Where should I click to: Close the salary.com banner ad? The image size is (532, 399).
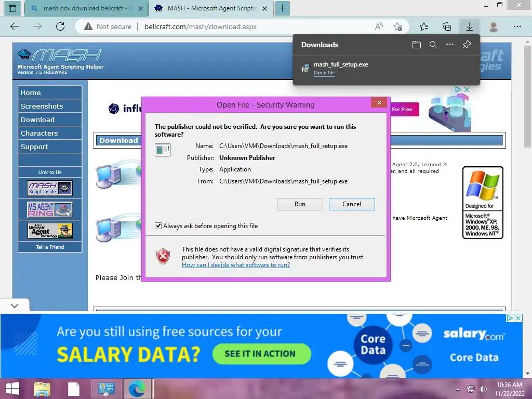518,318
